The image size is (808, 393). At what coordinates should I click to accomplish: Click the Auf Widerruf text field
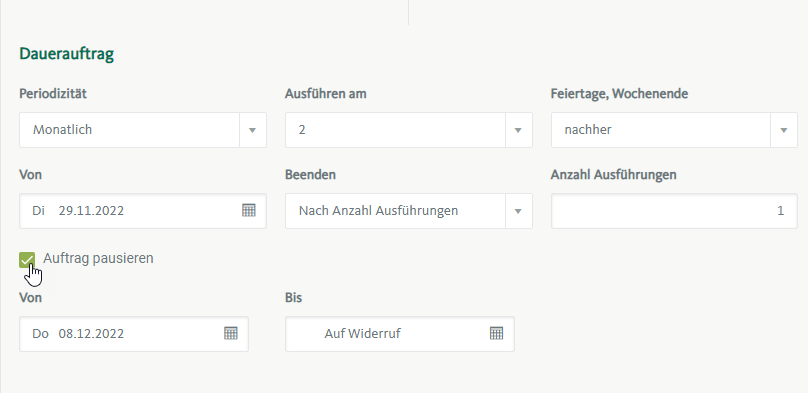(x=400, y=334)
